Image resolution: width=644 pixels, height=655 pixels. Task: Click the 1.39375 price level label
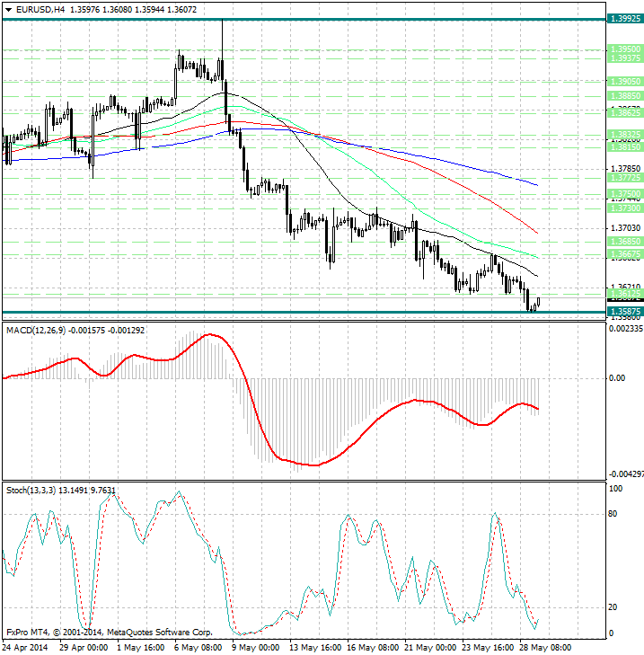click(625, 58)
